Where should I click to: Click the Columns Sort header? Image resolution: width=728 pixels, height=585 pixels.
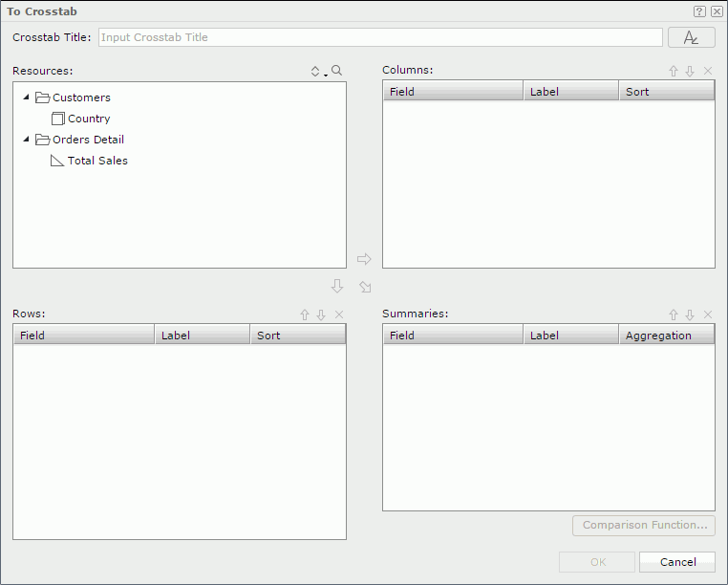[x=667, y=91]
